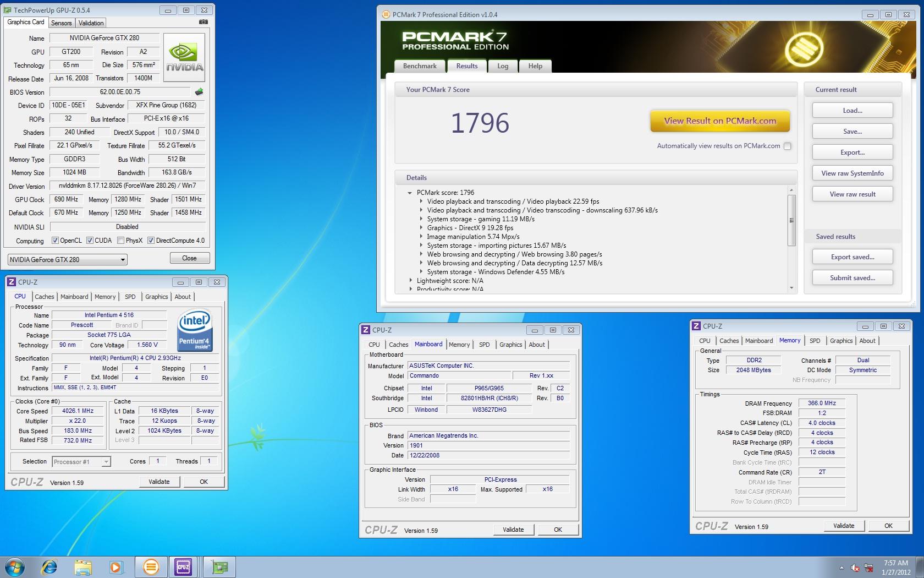Click the PCMark details scrollbar thumb

tap(791, 220)
